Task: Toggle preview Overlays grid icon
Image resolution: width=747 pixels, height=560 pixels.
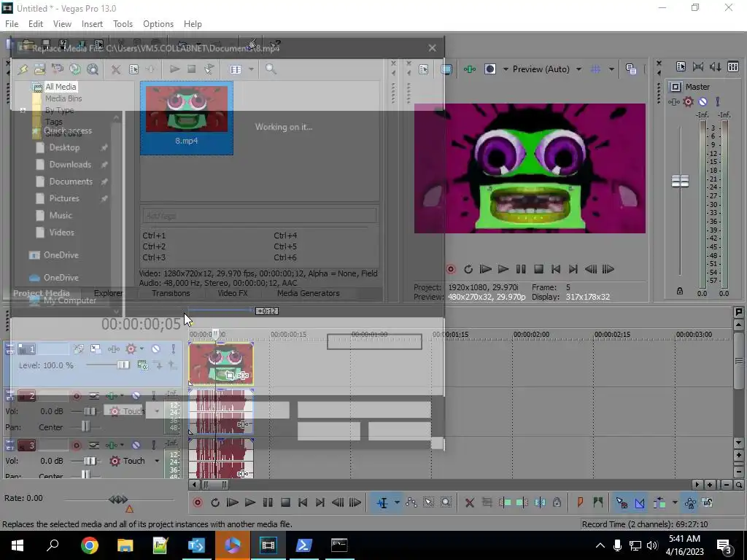Action: pyautogui.click(x=595, y=69)
